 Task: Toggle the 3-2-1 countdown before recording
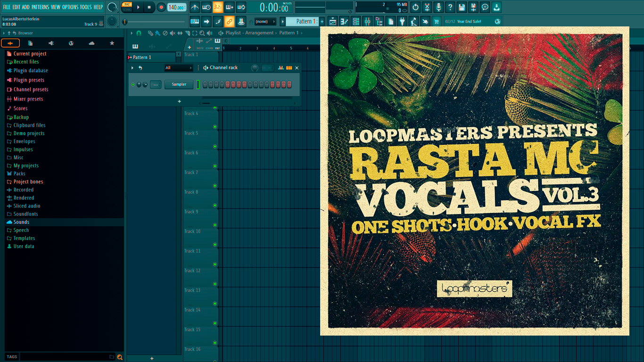tap(218, 7)
